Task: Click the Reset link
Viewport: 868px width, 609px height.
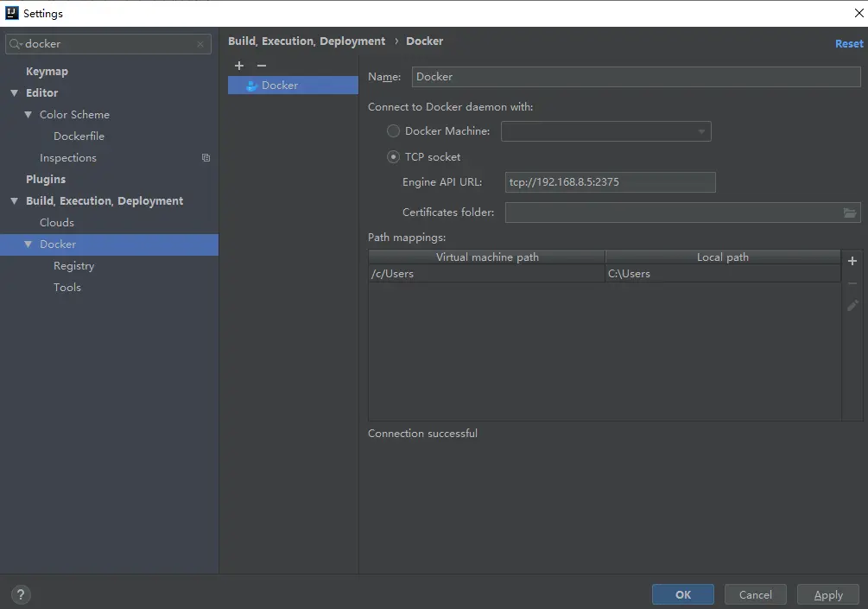Action: (x=849, y=44)
